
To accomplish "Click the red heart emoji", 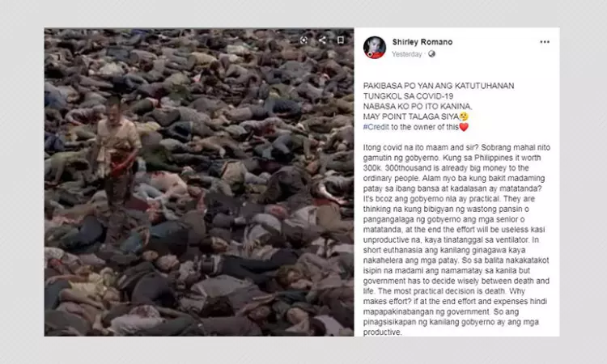I will tap(464, 127).
